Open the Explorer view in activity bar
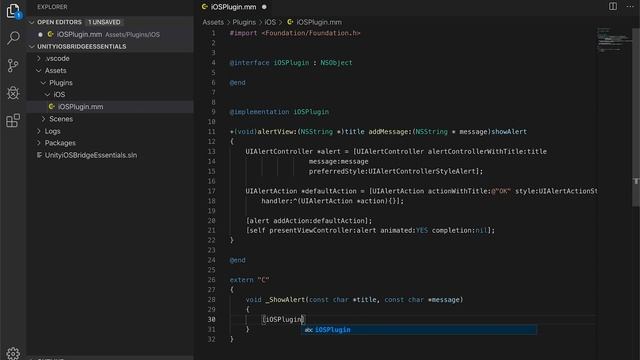 click(13, 11)
